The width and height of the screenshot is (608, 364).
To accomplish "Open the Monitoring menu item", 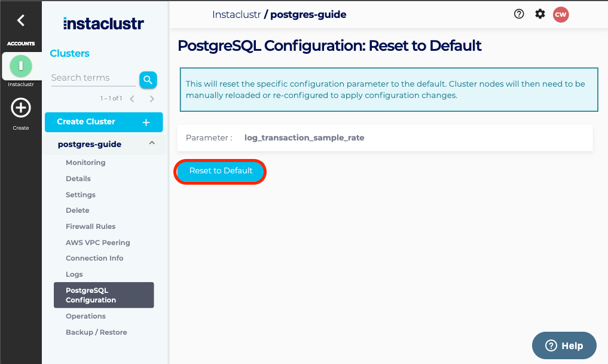I will pyautogui.click(x=85, y=163).
